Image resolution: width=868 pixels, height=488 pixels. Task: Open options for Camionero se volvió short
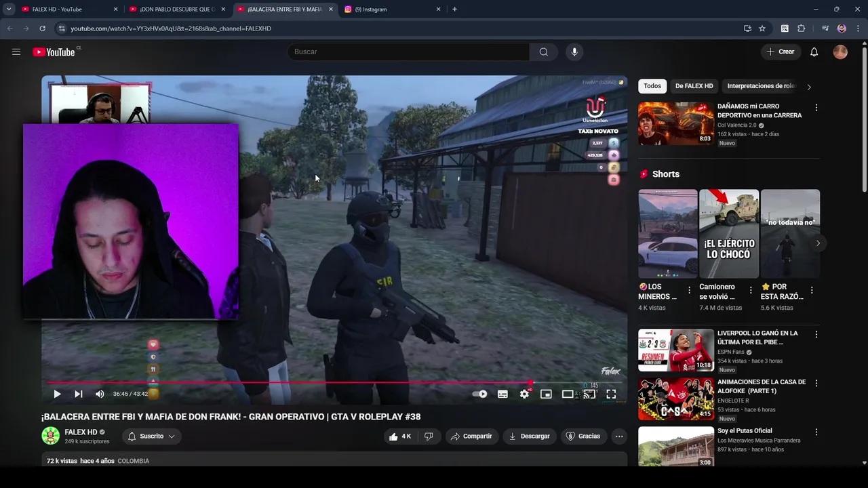tap(751, 290)
